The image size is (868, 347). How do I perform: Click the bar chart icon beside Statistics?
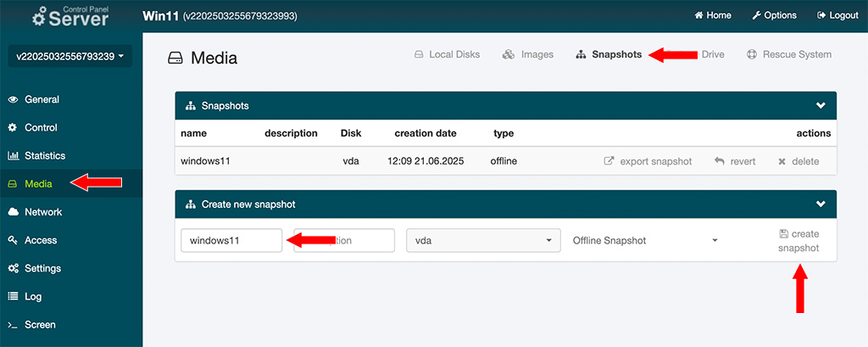(x=14, y=156)
